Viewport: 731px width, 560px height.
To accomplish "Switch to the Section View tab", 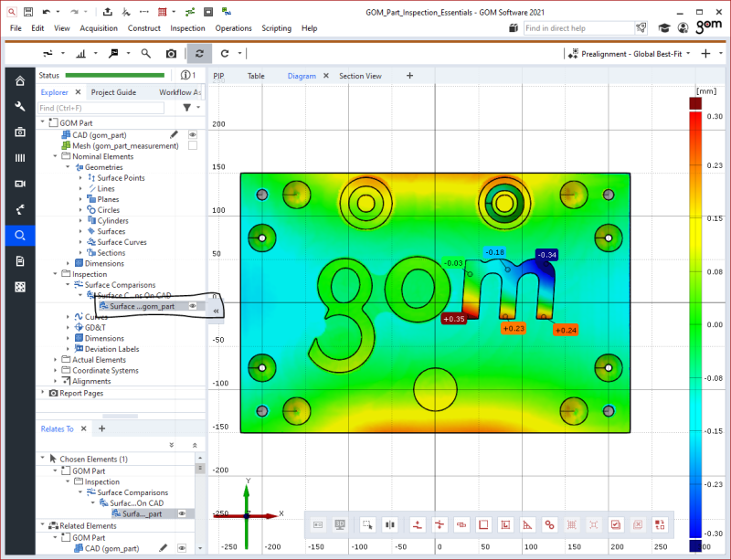I will coord(360,76).
